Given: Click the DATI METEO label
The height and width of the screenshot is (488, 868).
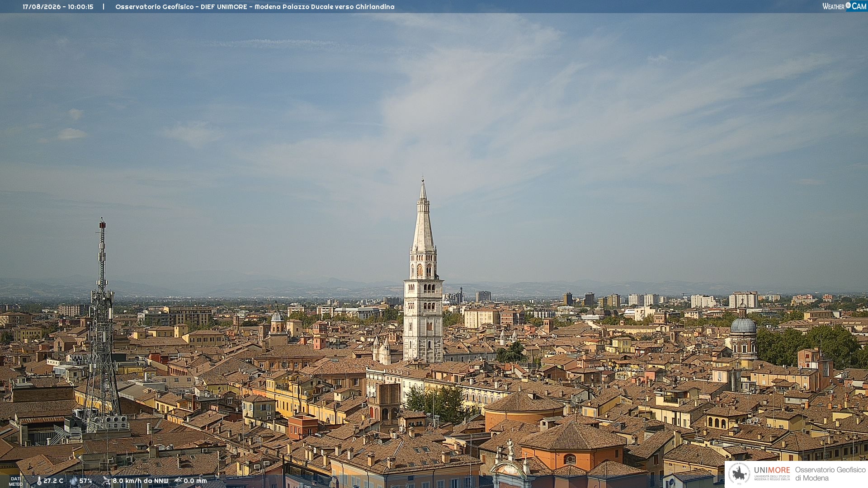Looking at the screenshot, I should click(16, 481).
